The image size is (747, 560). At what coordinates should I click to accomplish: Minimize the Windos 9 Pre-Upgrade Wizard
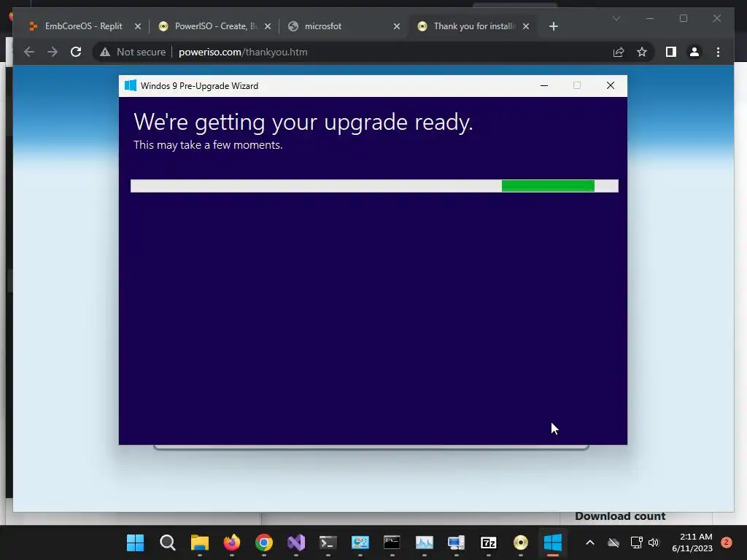(544, 86)
